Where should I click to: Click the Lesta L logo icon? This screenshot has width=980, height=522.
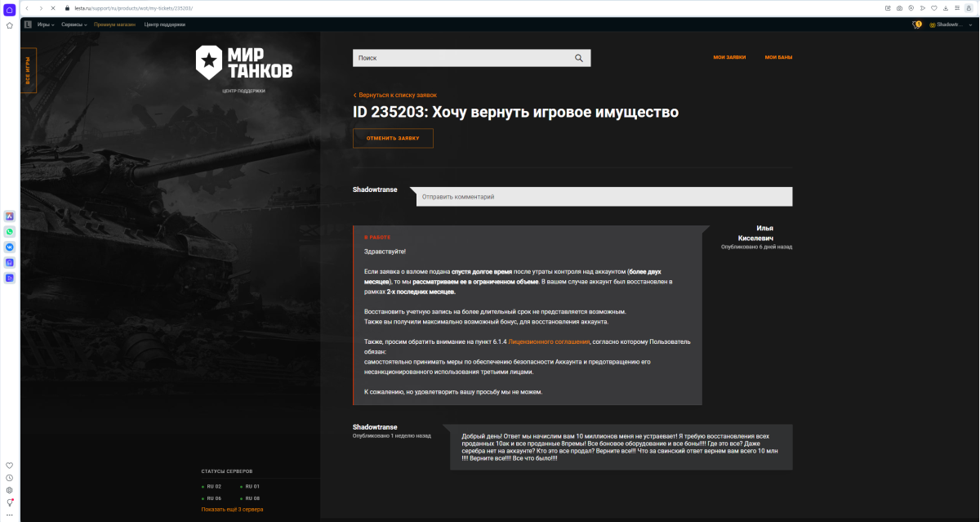pos(28,25)
